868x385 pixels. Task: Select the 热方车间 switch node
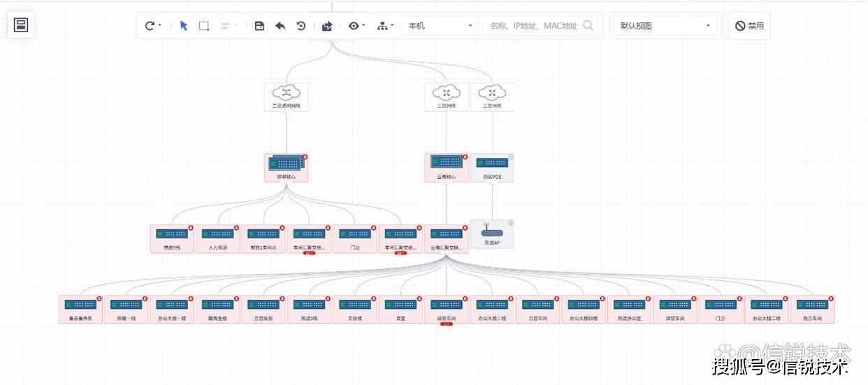click(813, 309)
